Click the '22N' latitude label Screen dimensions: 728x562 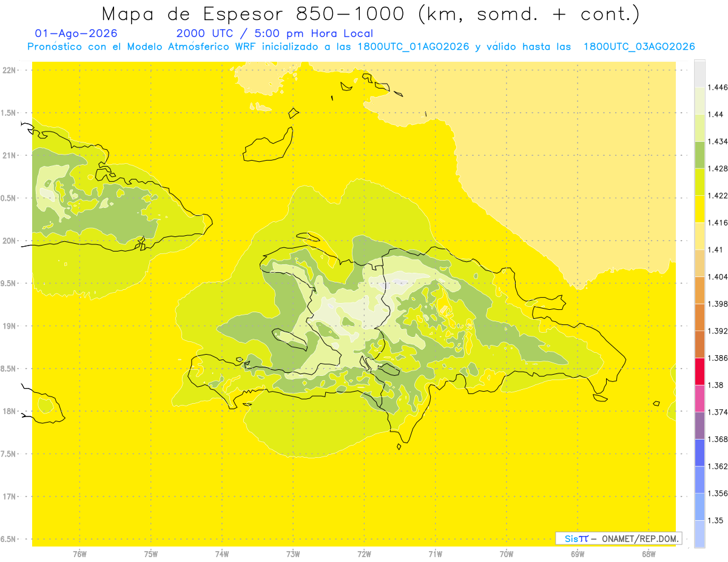pyautogui.click(x=9, y=70)
